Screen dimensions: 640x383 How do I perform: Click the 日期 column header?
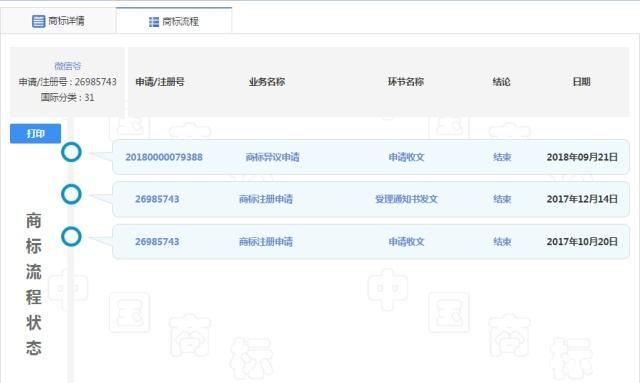pyautogui.click(x=581, y=82)
